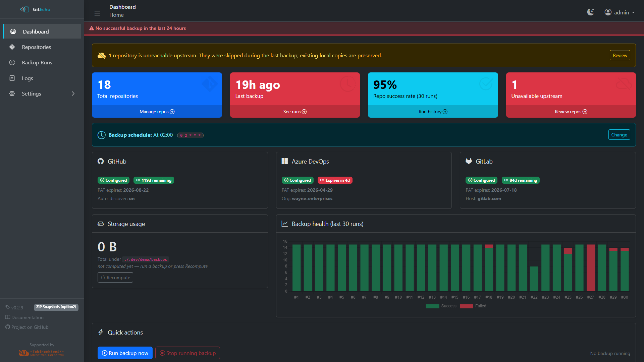The image size is (644, 362).
Task: Click Change backup schedule button
Action: coord(619,135)
